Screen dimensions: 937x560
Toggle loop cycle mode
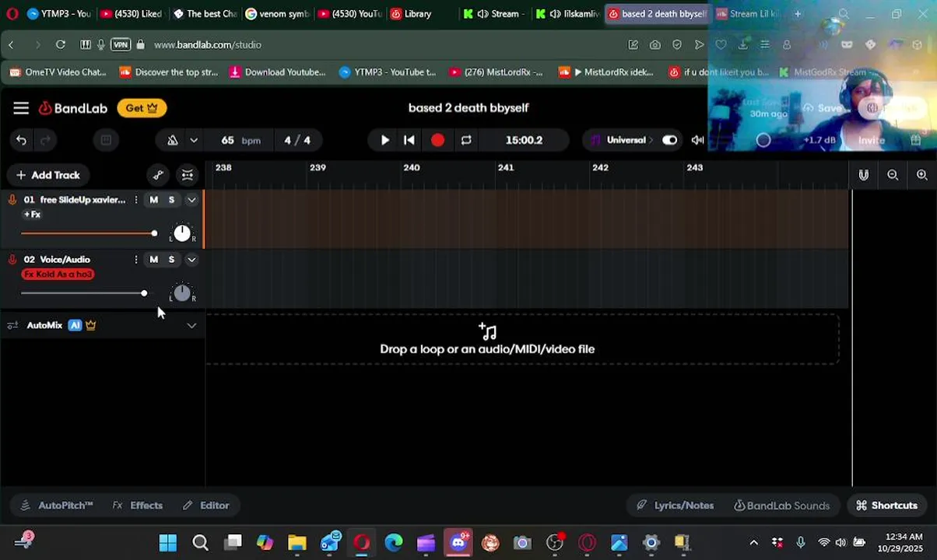[x=466, y=140]
